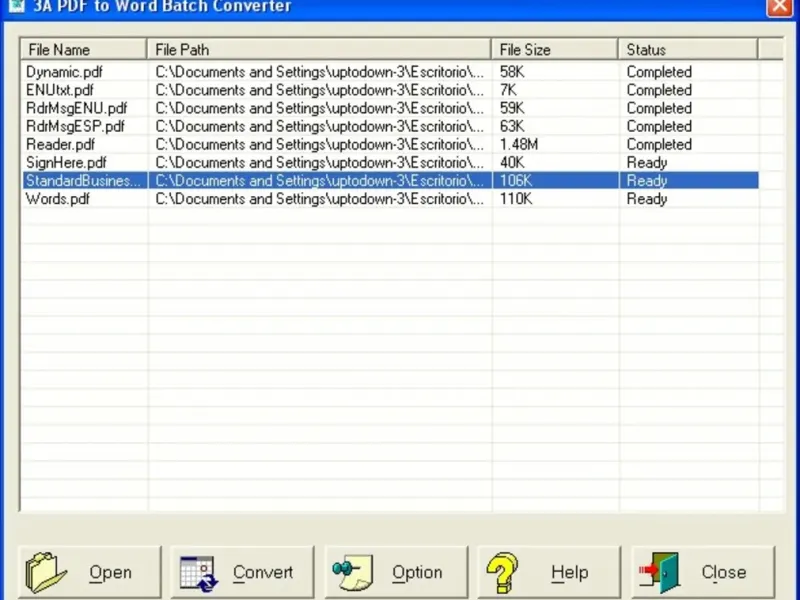Open settings via the Option label
The width and height of the screenshot is (800, 600).
coord(417,573)
